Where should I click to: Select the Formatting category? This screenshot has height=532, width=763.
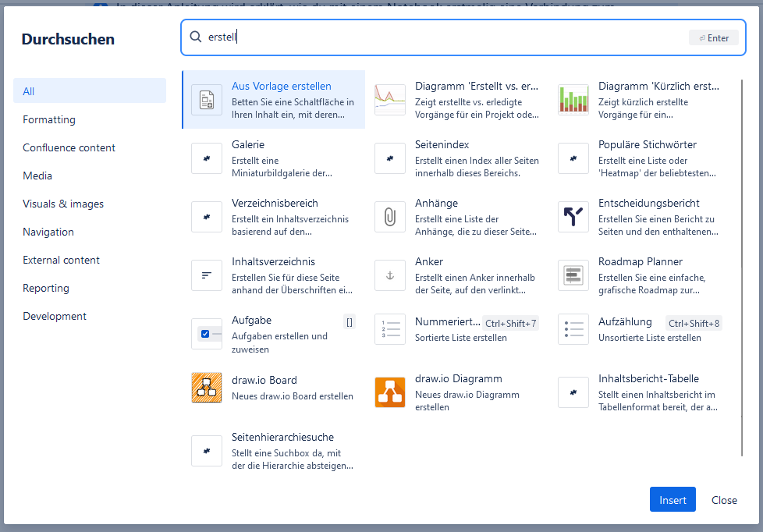coord(90,119)
